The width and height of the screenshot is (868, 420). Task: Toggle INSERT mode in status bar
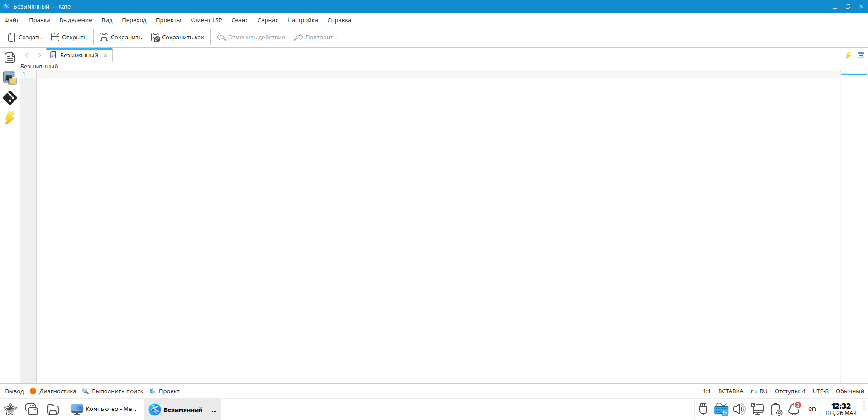tap(730, 391)
